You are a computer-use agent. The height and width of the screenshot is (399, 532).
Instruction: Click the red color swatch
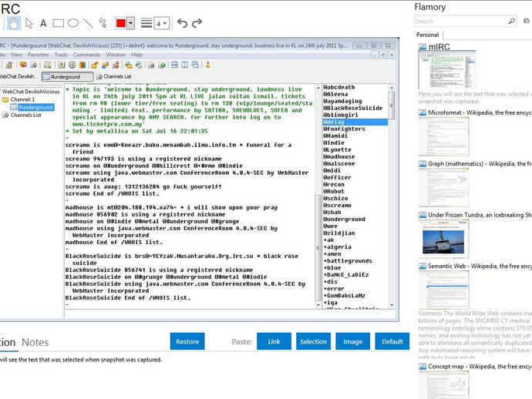pos(121,23)
